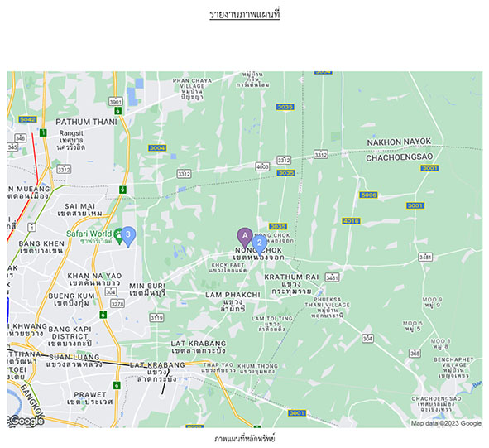The width and height of the screenshot is (489, 448).
Task: Click the Safari World green attraction icon
Action: point(117,236)
